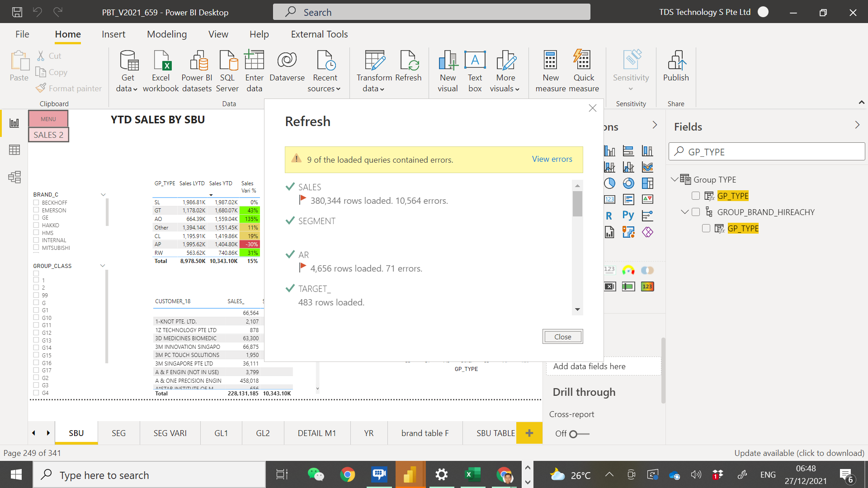Save the report file

tap(17, 12)
